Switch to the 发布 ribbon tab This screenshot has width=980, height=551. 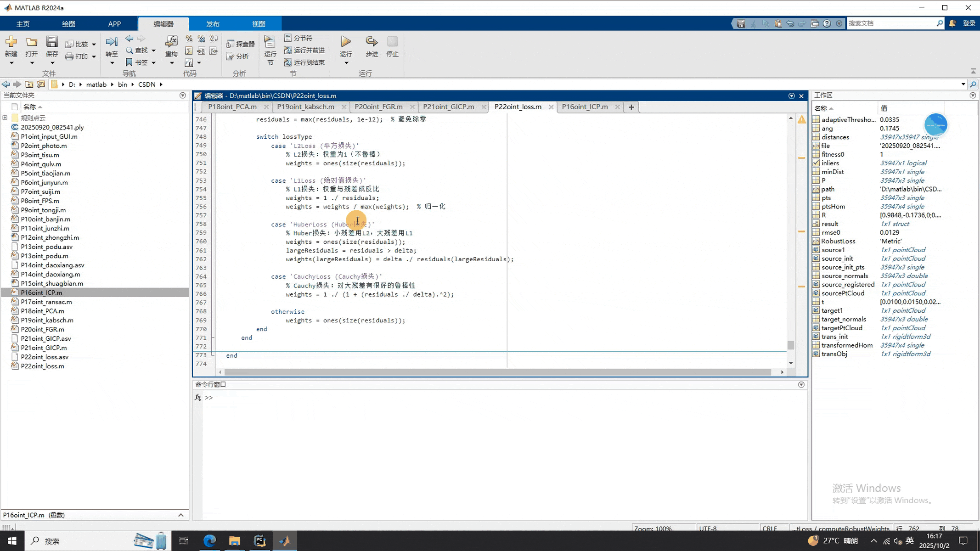[x=213, y=24]
